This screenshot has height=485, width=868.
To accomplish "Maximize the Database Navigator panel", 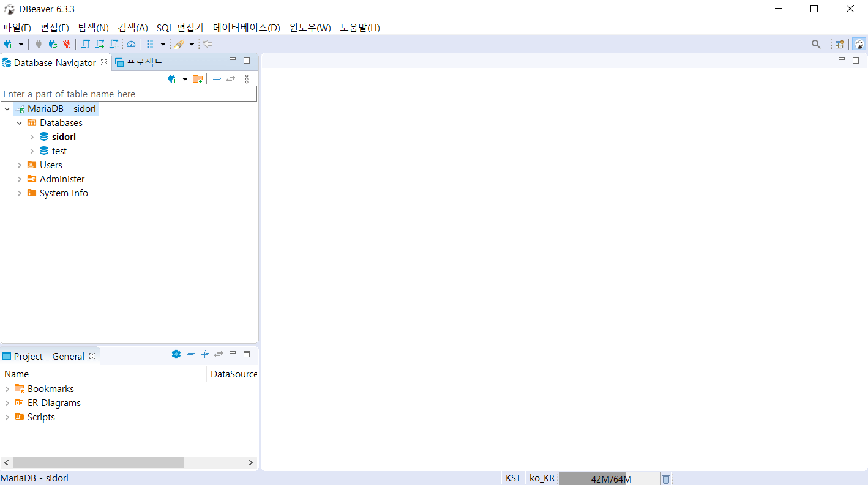I will tap(247, 60).
